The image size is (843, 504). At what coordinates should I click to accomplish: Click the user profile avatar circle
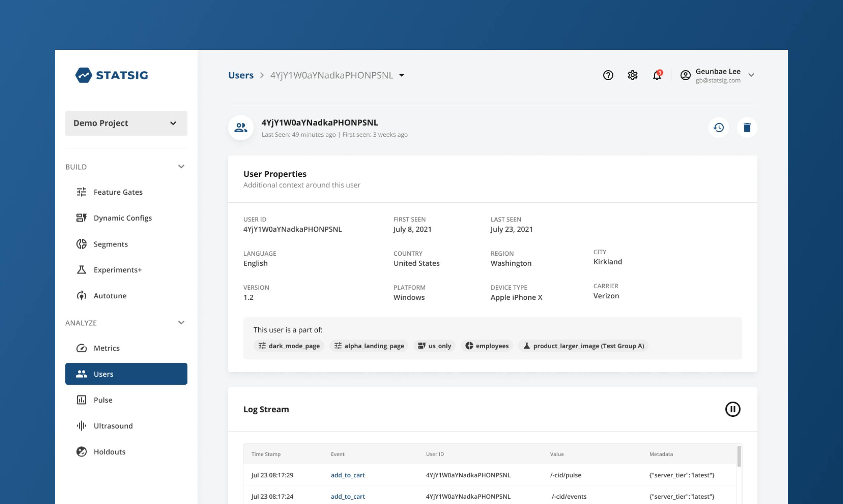241,127
